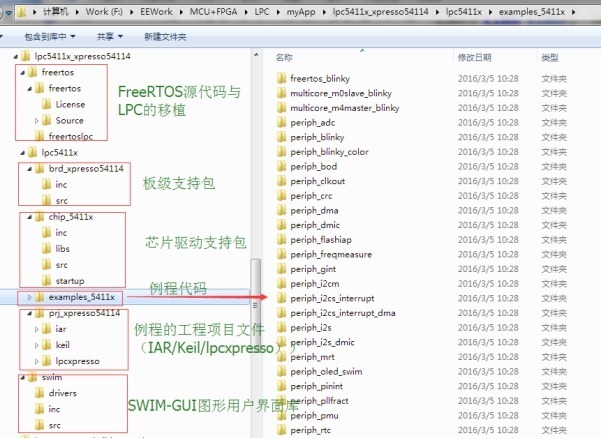This screenshot has height=439, width=601.
Task: Select the multicore_m0slave_blinky folder icon
Action: [x=281, y=93]
